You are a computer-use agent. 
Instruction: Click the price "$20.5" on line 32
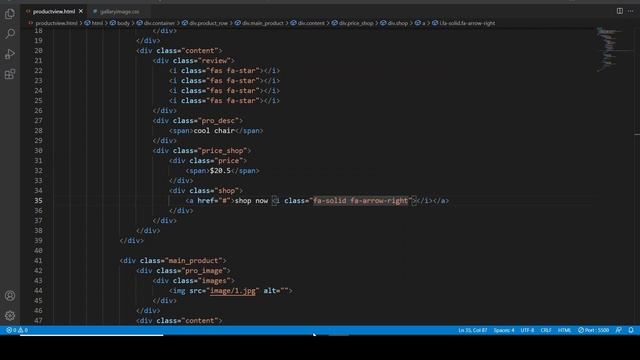pyautogui.click(x=220, y=171)
